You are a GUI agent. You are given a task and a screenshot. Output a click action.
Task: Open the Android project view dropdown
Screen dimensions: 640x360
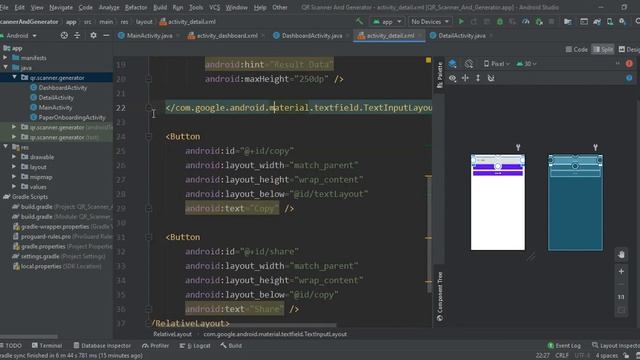pos(19,36)
